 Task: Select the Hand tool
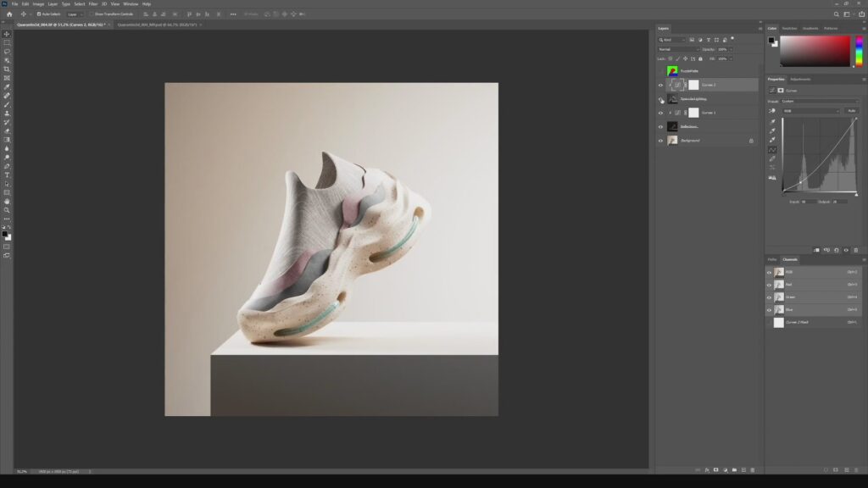7,202
